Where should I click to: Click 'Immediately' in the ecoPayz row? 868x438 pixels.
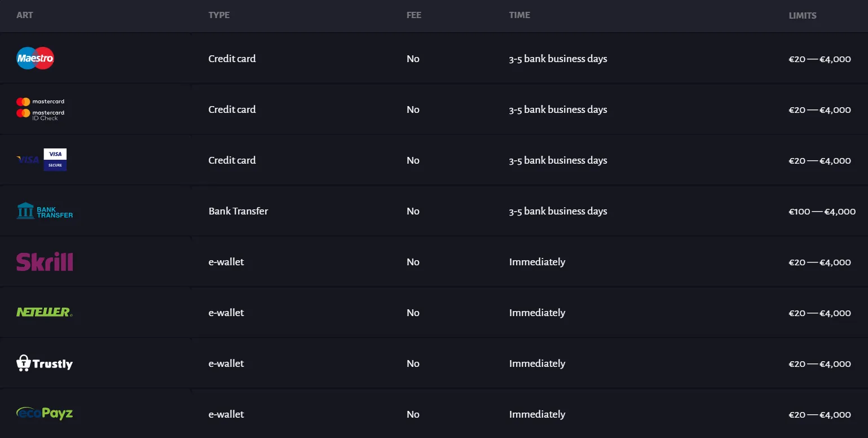pyautogui.click(x=537, y=414)
